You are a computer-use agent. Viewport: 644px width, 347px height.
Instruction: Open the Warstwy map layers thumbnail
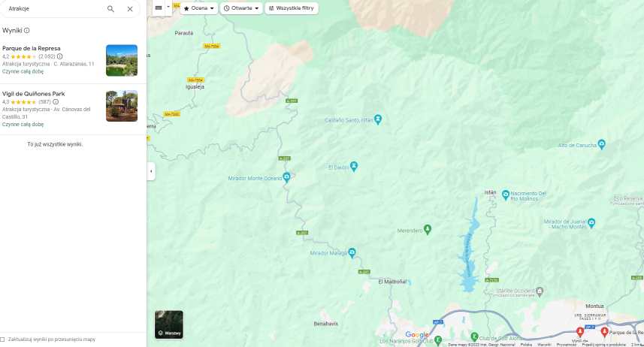169,324
